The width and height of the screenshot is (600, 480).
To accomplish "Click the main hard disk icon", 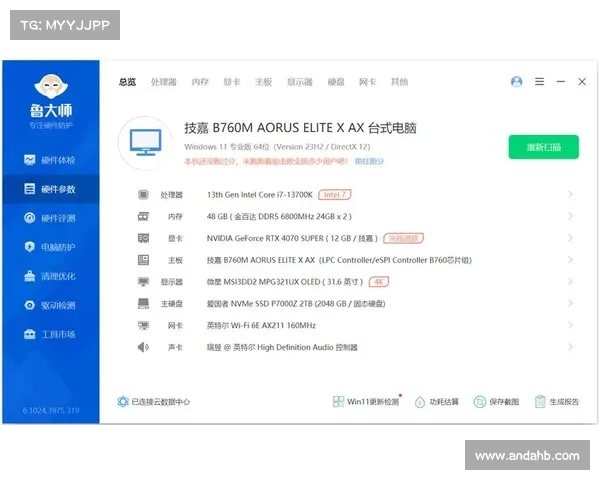I will 143,304.
